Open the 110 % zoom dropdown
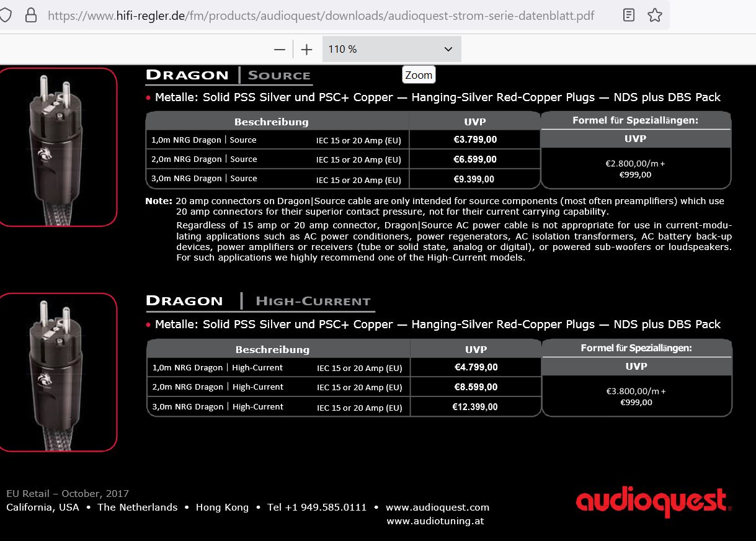Screen dimensions: 756x541 (x=391, y=49)
